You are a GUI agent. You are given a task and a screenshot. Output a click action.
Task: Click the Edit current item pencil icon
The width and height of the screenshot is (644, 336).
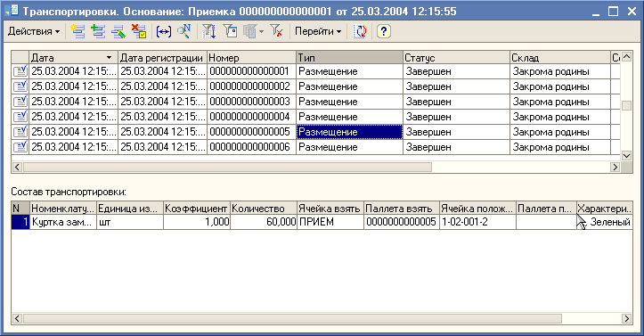pos(118,31)
